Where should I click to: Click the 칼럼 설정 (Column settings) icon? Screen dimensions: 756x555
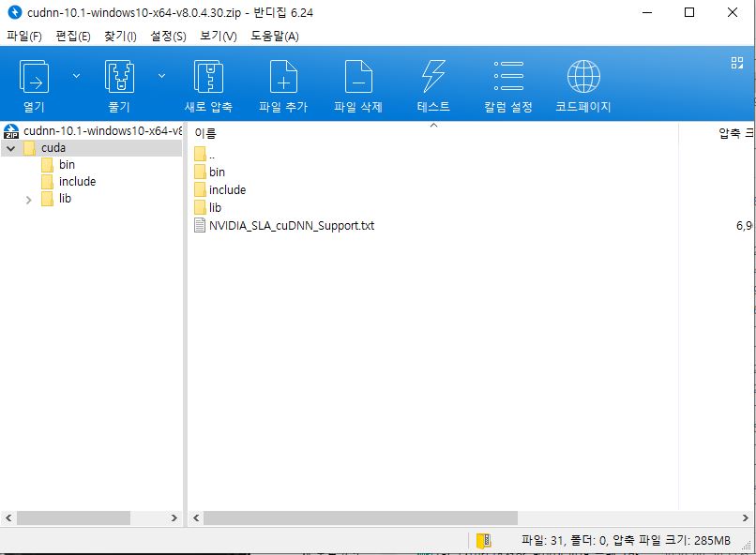point(508,76)
